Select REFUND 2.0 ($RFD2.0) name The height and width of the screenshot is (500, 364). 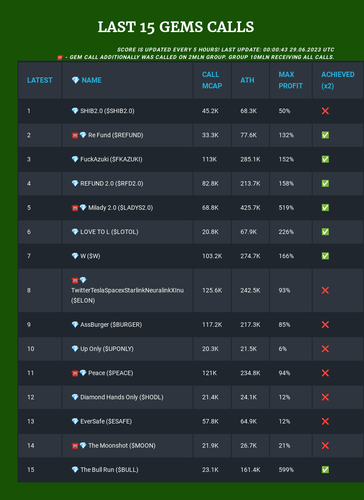(x=112, y=183)
